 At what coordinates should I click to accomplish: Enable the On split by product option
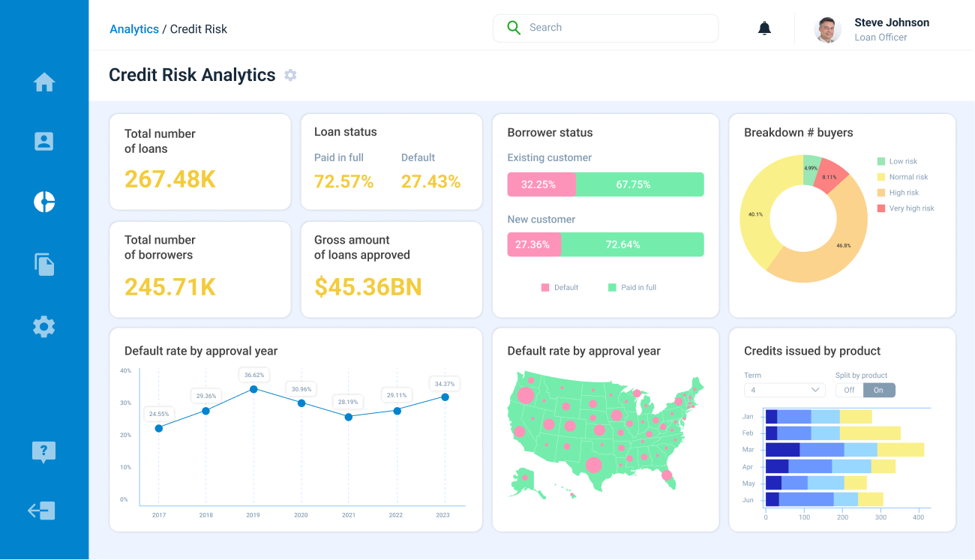(x=878, y=390)
